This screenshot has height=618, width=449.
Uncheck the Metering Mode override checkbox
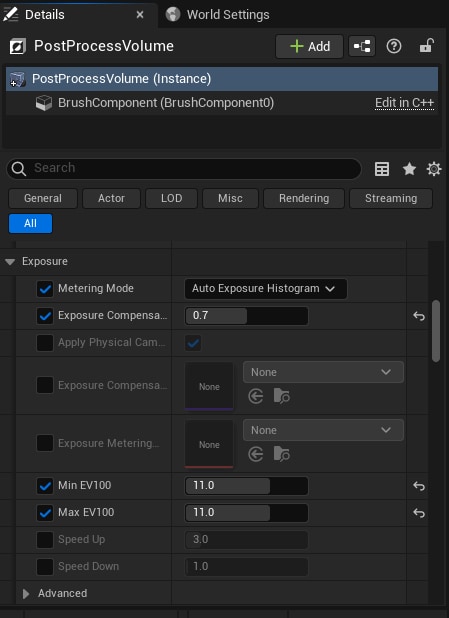pos(45,289)
